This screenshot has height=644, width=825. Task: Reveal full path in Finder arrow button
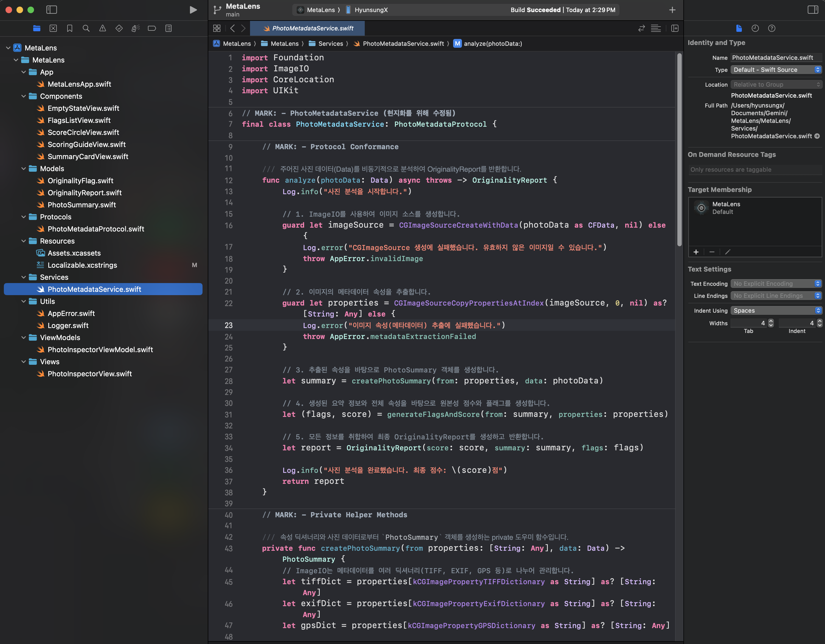[817, 136]
